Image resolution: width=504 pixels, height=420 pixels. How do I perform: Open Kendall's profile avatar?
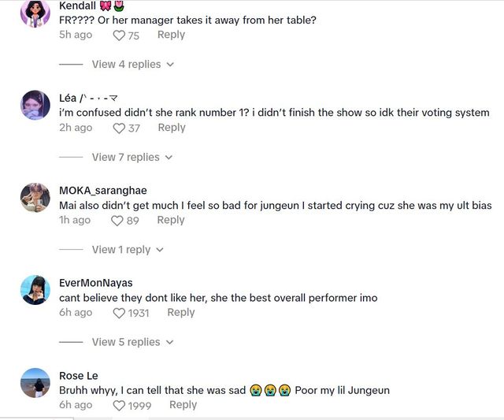[x=35, y=13]
